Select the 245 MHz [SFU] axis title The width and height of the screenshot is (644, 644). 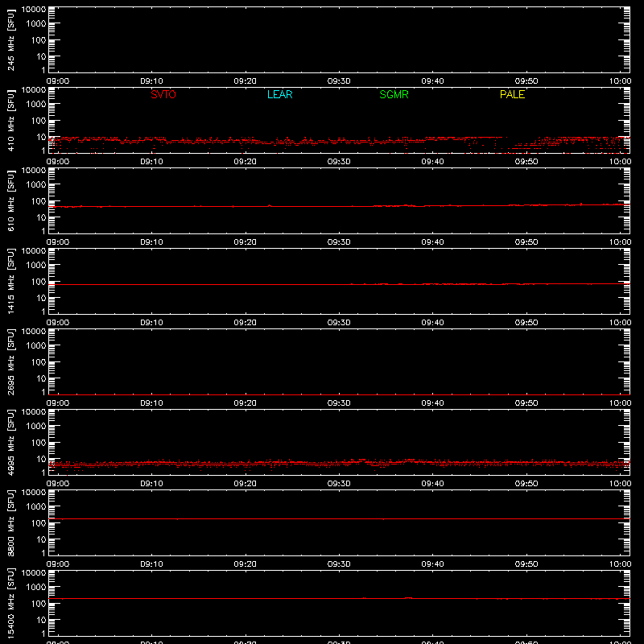(x=10, y=39)
